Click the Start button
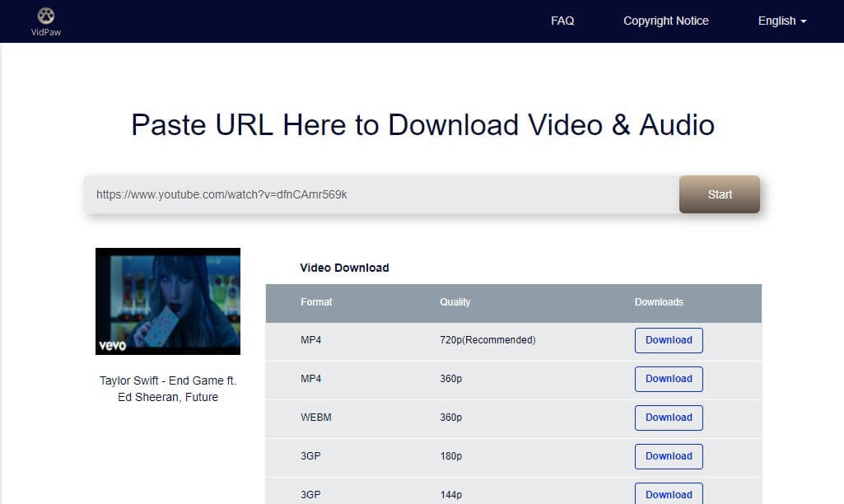 pyautogui.click(x=720, y=194)
